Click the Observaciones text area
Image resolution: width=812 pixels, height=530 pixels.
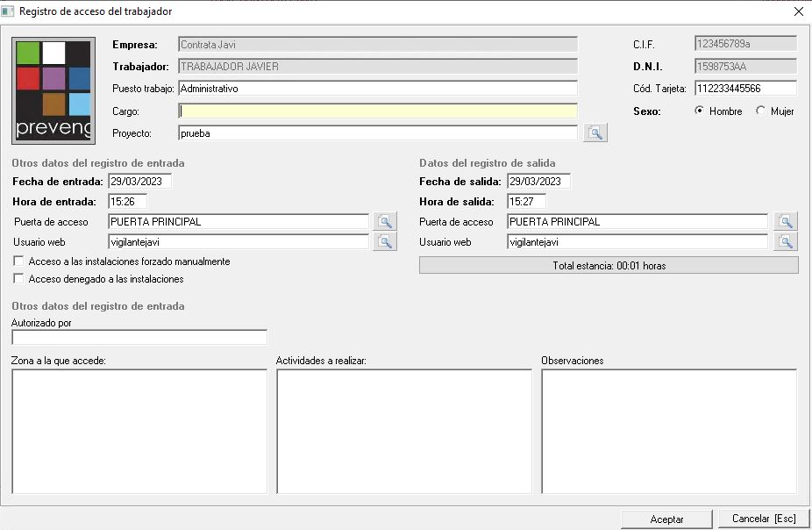(x=669, y=431)
